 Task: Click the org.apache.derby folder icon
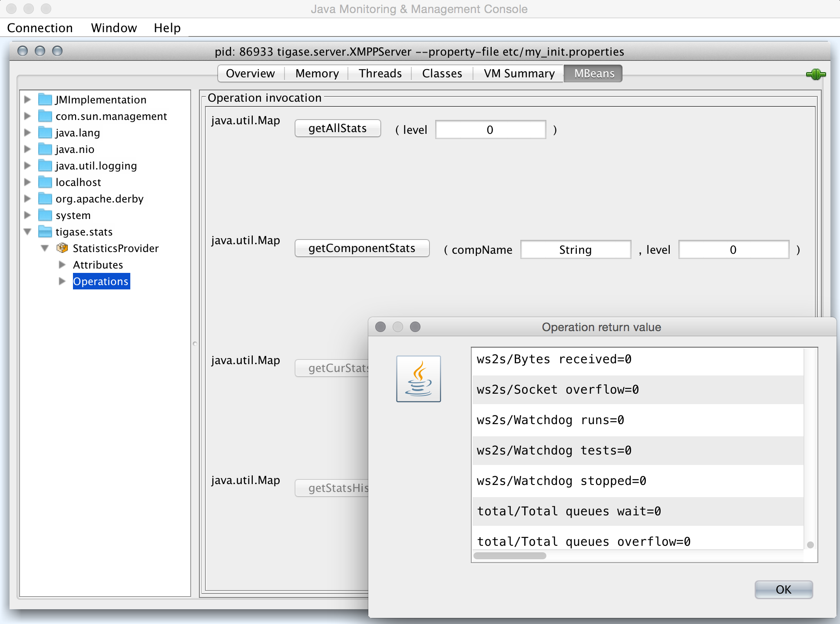(45, 199)
